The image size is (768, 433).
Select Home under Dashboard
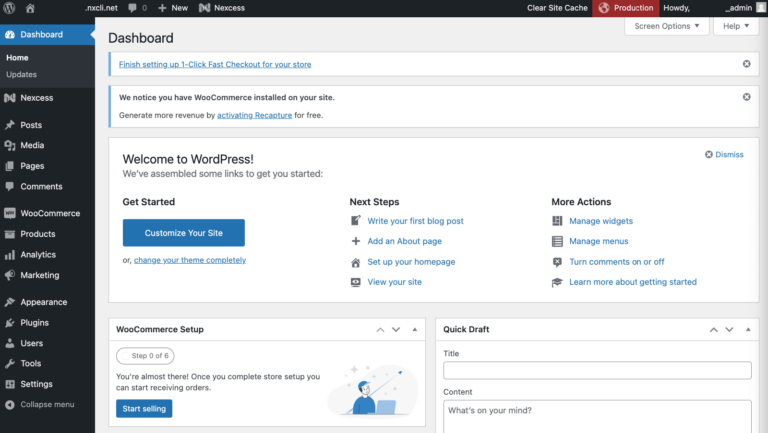tap(17, 57)
